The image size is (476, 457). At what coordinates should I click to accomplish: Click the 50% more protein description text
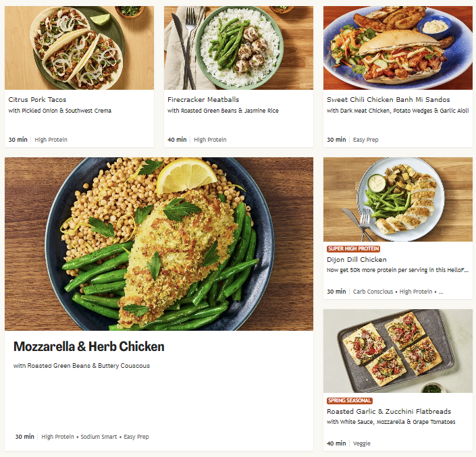(396, 270)
